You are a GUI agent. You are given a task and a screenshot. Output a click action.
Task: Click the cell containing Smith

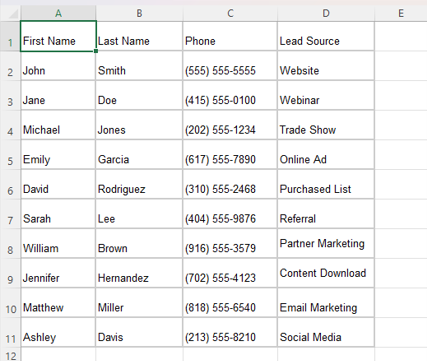pos(139,66)
